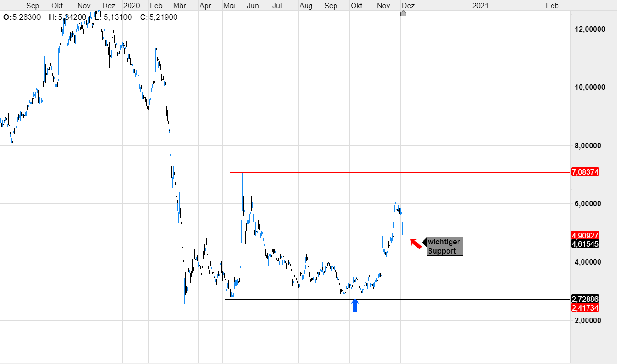Click the Apr month label

click(205, 6)
